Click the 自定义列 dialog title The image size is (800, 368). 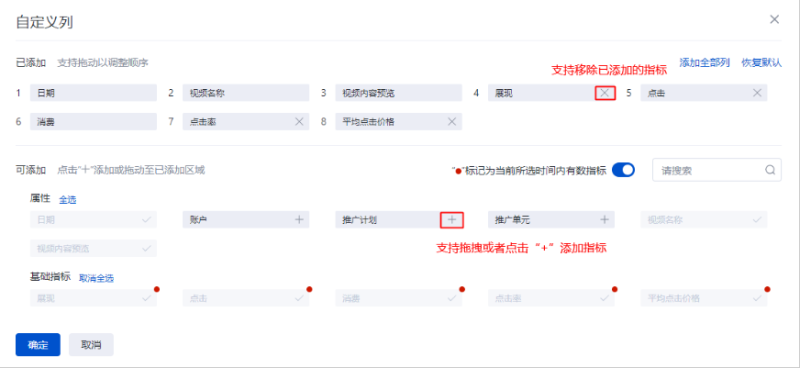[x=44, y=22]
